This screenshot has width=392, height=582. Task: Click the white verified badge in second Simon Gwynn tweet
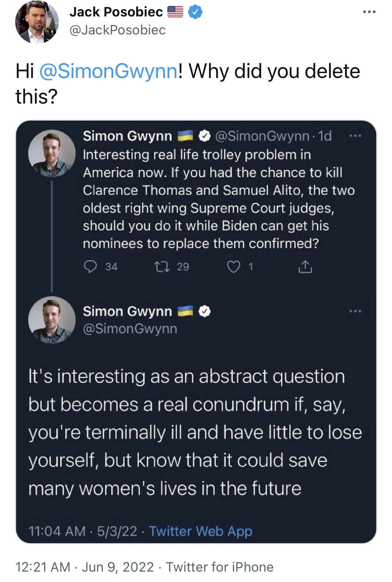(205, 311)
